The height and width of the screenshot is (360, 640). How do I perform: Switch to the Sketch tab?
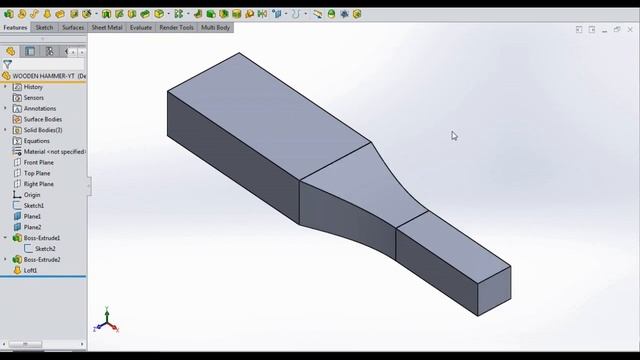(44, 28)
